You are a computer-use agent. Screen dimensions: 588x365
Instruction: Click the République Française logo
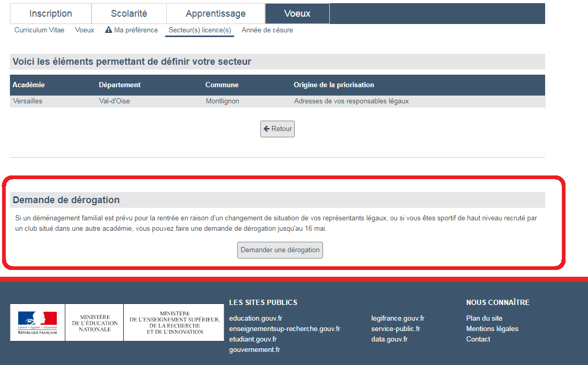pos(37,322)
